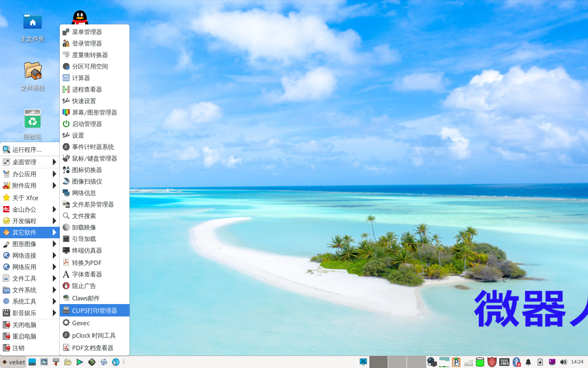Open Claws邮件 item
Viewport: 588px width, 368px height.
(x=95, y=298)
